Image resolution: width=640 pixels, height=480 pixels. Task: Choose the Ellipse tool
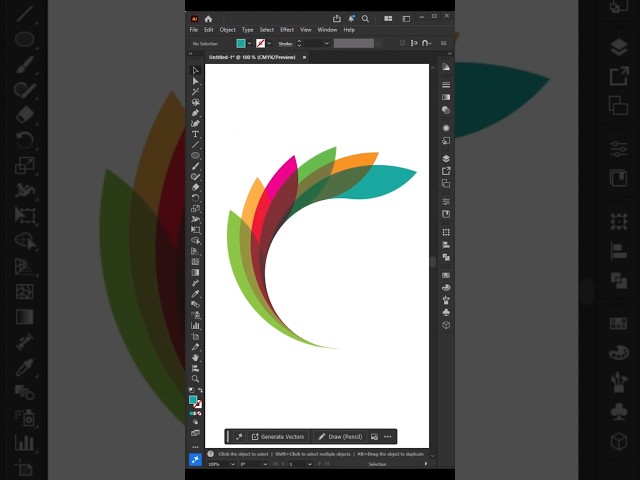point(196,156)
